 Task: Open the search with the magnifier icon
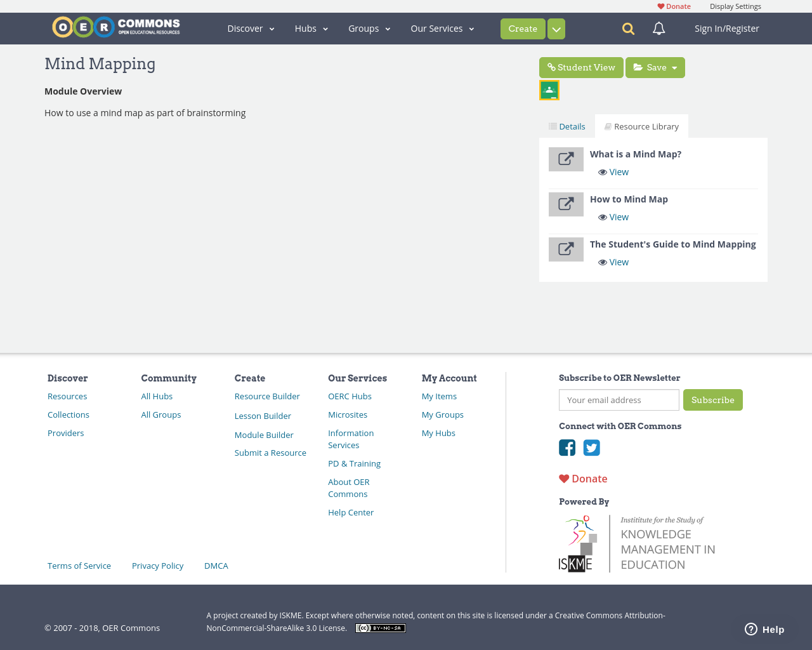click(x=627, y=29)
